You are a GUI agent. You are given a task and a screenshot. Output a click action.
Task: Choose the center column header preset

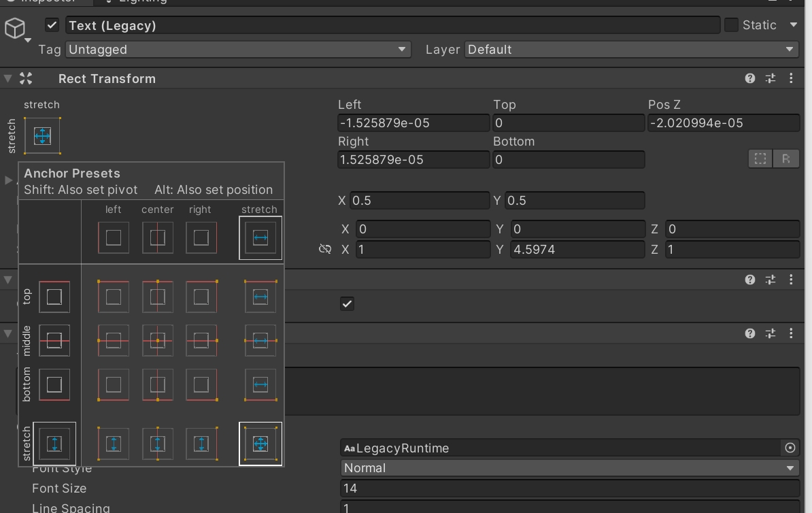click(157, 238)
